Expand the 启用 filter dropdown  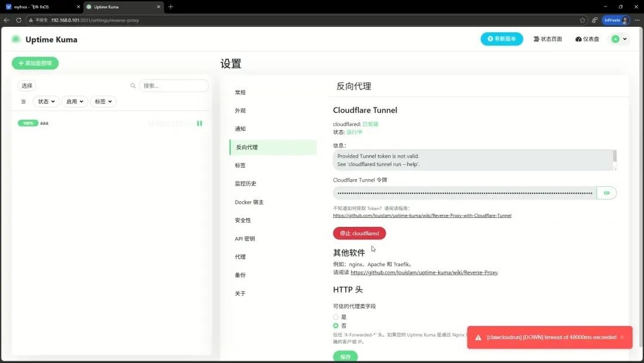75,101
